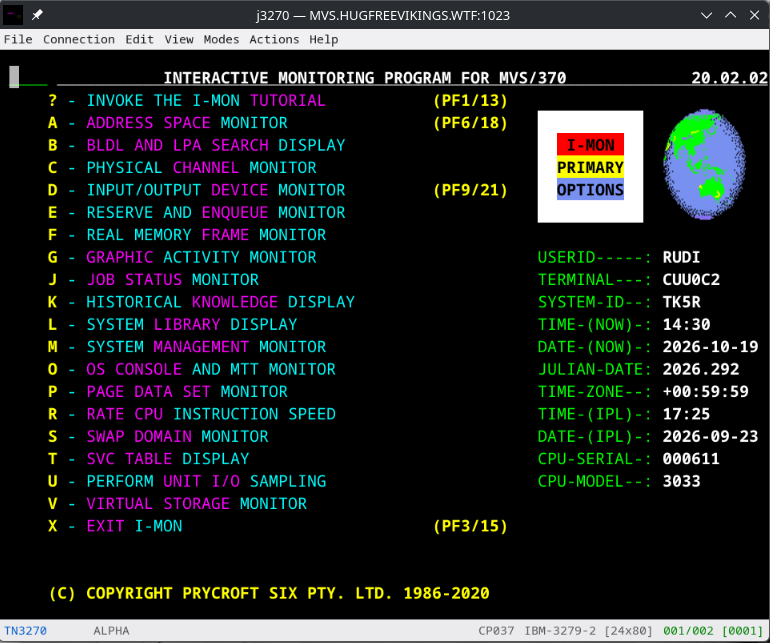Screen dimensions: 770x643
Task: Click the JULIAN-DATE value 2026.292
Action: click(701, 369)
